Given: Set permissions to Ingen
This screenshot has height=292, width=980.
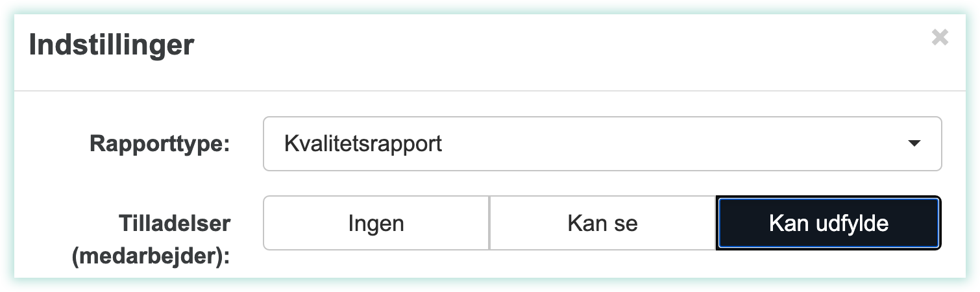Looking at the screenshot, I should pos(376,224).
